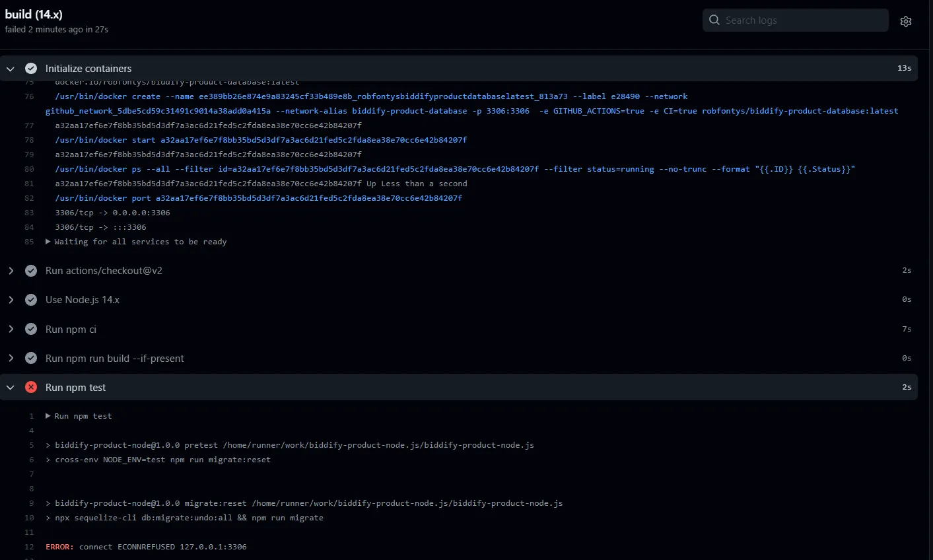Click the '/usr/bin/docker start' command line

[261, 140]
